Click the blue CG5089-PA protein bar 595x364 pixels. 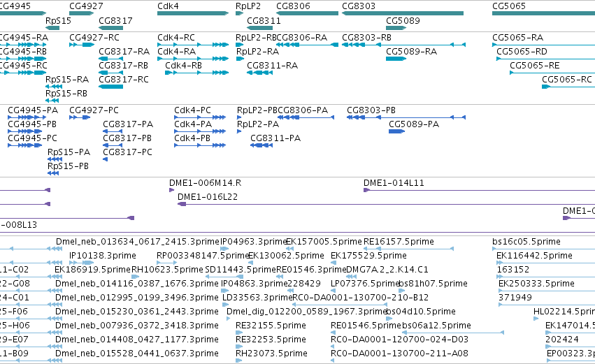tap(397, 131)
